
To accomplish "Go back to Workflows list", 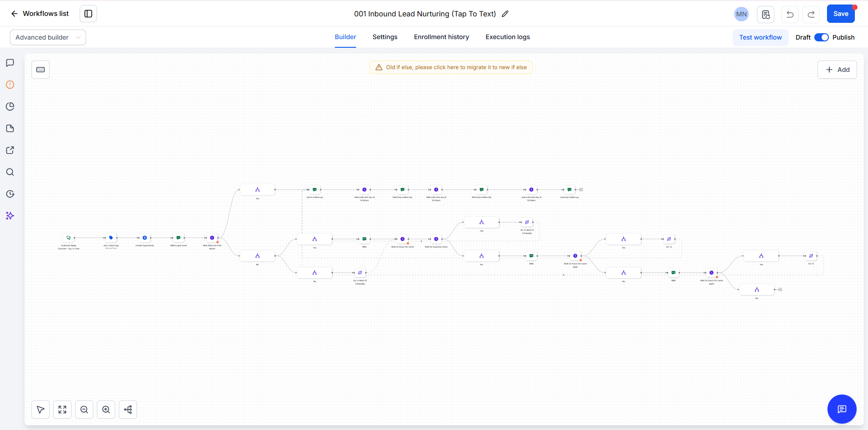I will [40, 14].
